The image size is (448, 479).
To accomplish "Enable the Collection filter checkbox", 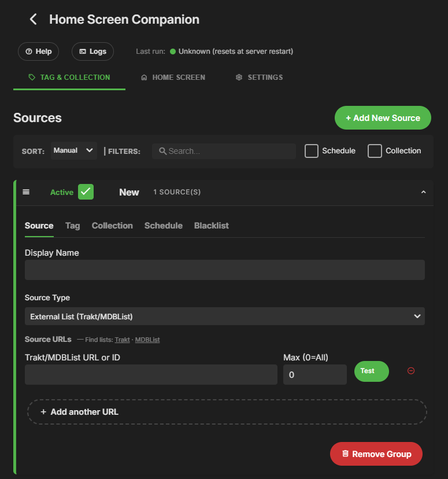I will click(375, 151).
